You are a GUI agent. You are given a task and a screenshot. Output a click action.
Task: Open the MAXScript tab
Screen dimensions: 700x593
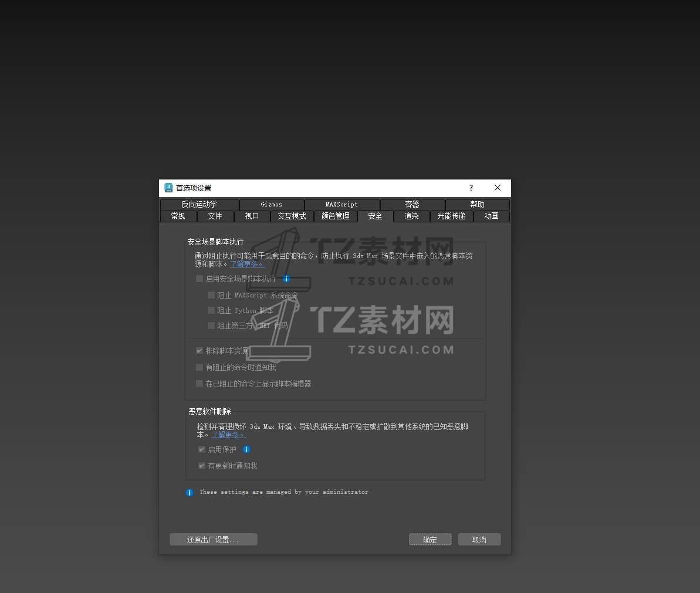coord(341,204)
